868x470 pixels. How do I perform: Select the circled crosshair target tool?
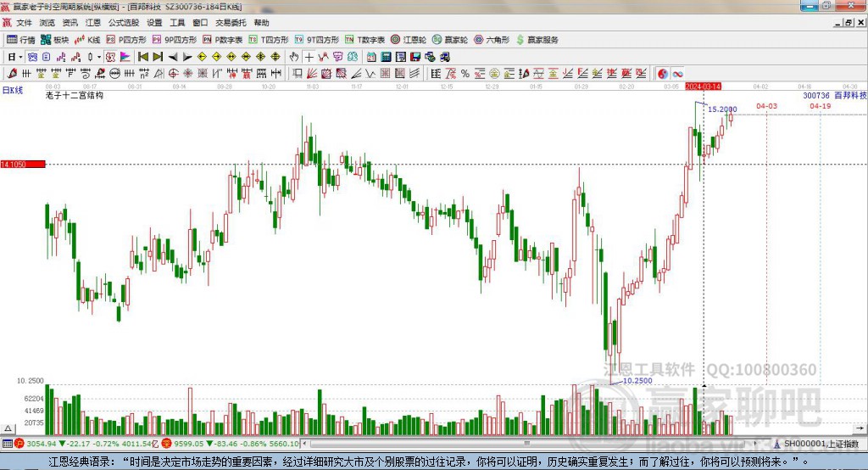(173, 73)
